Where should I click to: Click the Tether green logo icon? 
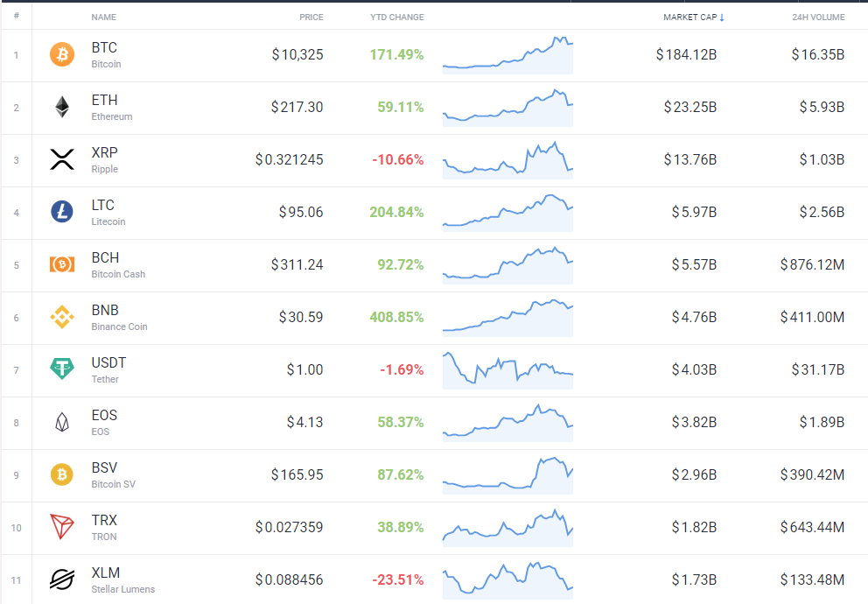click(x=62, y=369)
